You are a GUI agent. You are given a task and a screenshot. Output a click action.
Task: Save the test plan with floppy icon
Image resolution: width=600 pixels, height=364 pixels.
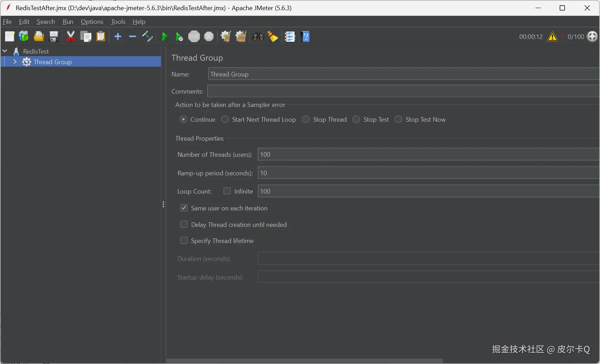point(54,36)
